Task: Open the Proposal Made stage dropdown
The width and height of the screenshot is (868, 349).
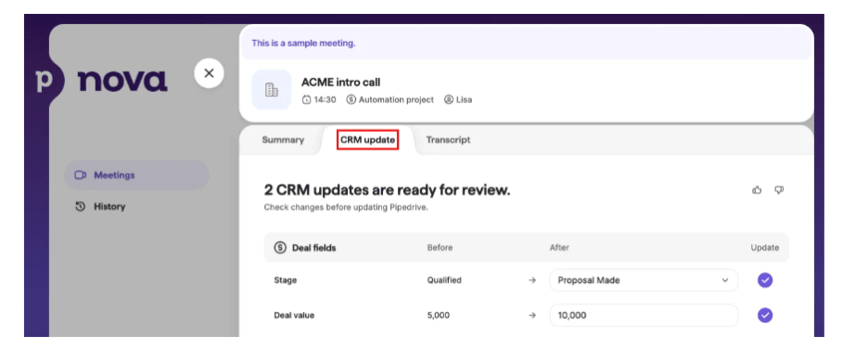Action: click(x=644, y=280)
